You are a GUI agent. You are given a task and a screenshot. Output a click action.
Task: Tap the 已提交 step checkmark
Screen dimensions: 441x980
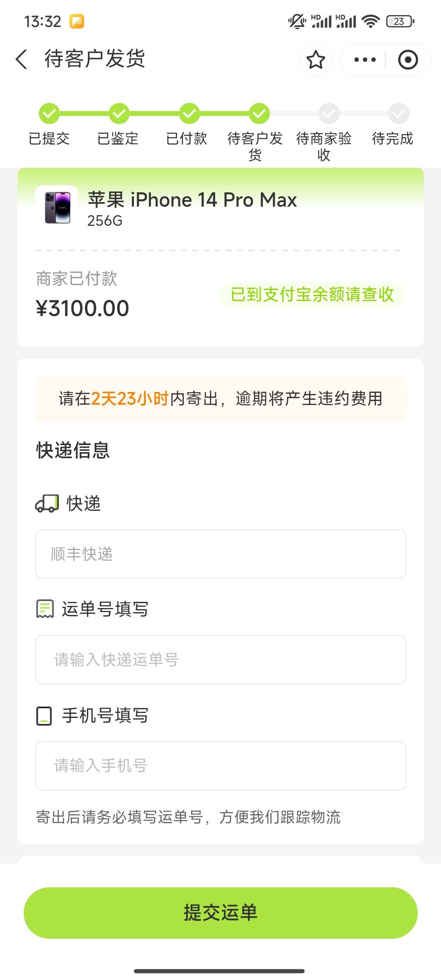point(49,114)
